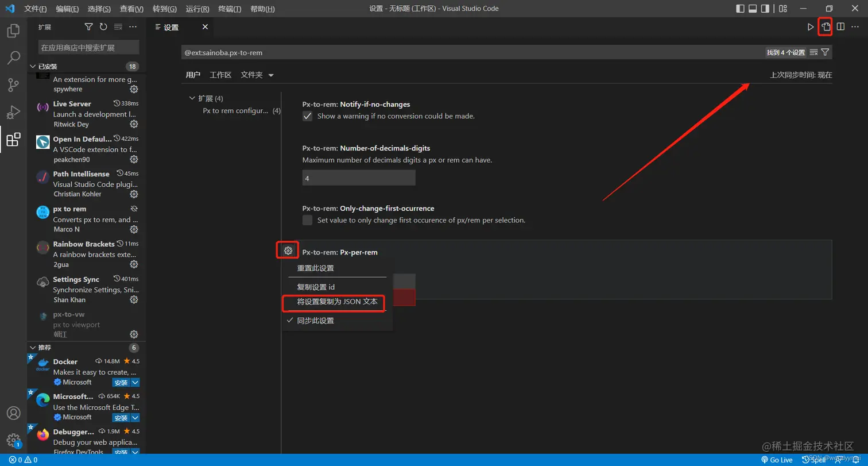Toggle the primary sidebar layout button
The width and height of the screenshot is (868, 466).
point(741,9)
